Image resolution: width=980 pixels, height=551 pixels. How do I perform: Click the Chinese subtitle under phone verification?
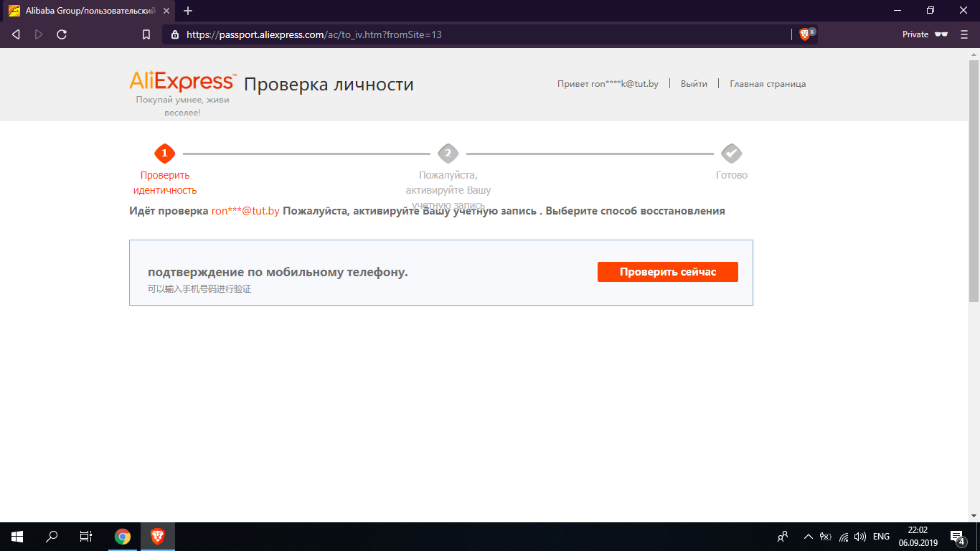point(199,289)
